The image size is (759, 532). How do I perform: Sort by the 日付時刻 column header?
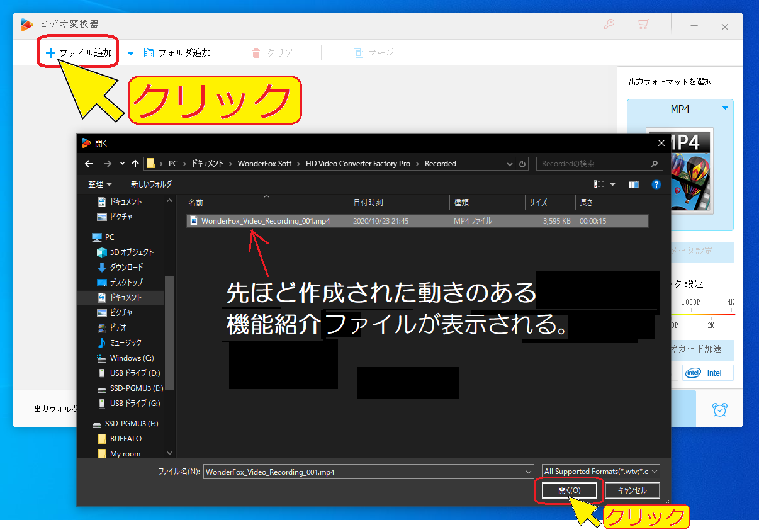(399, 203)
